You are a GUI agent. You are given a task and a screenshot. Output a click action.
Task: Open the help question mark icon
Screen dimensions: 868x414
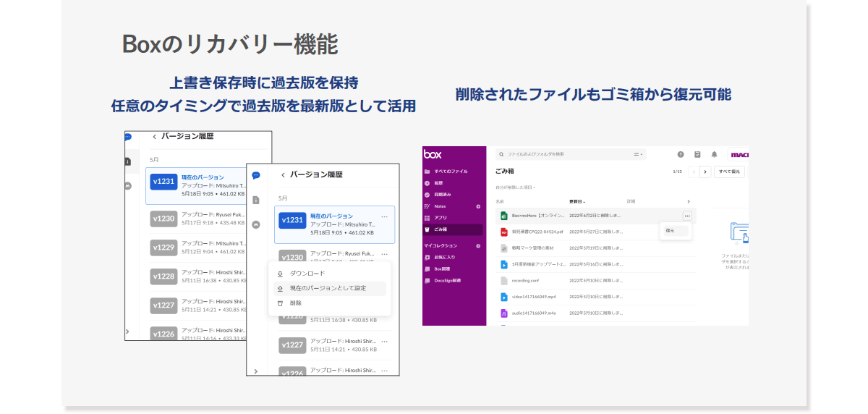point(681,154)
